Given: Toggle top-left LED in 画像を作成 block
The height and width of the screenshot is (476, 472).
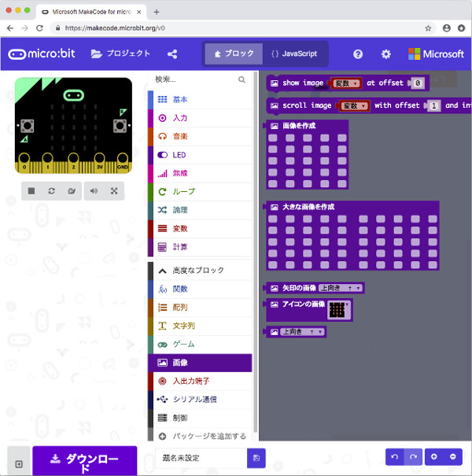Looking at the screenshot, I should tap(272, 138).
